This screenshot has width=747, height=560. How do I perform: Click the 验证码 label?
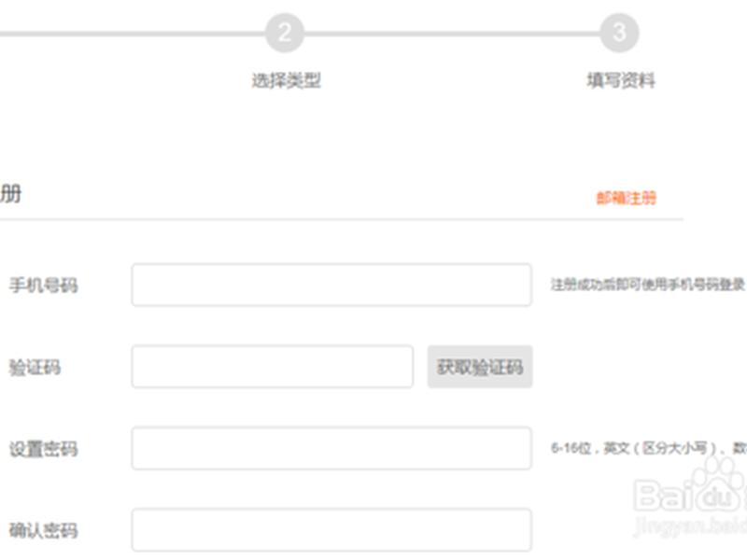(35, 367)
